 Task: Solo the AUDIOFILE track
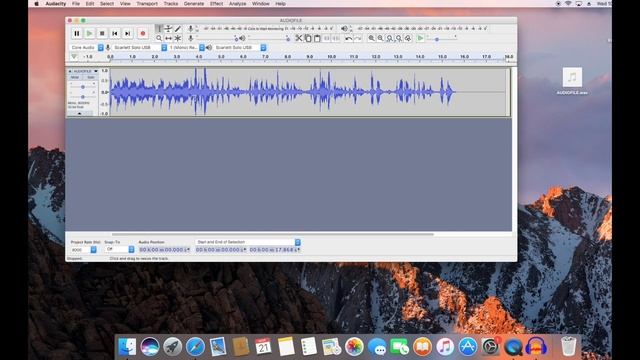click(x=90, y=77)
